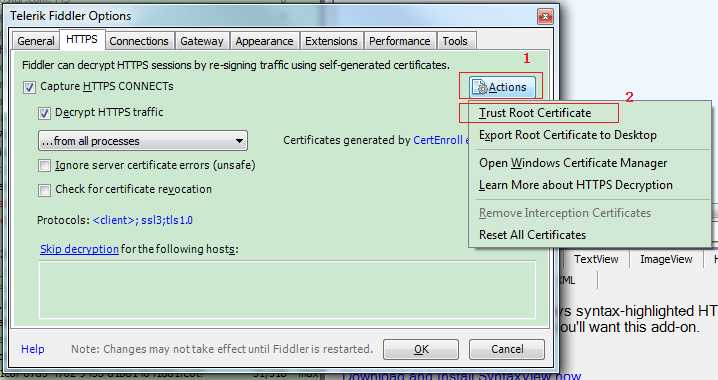Switch to the Appearance tab
The width and height of the screenshot is (718, 380).
pyautogui.click(x=264, y=41)
